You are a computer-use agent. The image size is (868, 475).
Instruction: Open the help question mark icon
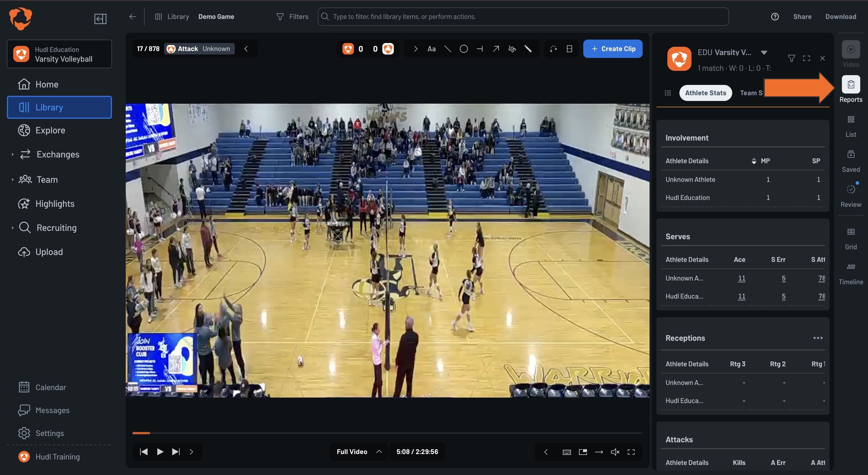(775, 17)
